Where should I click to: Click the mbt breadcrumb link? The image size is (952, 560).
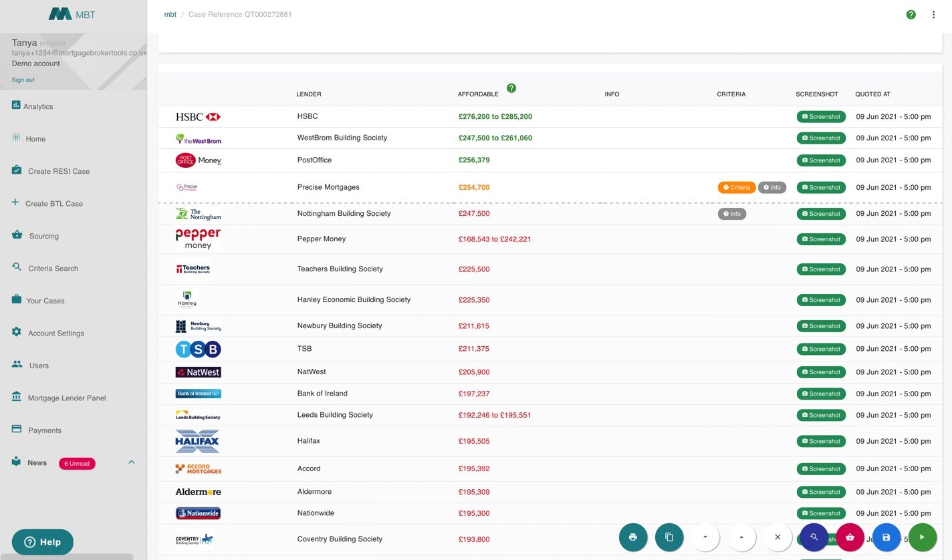170,15
